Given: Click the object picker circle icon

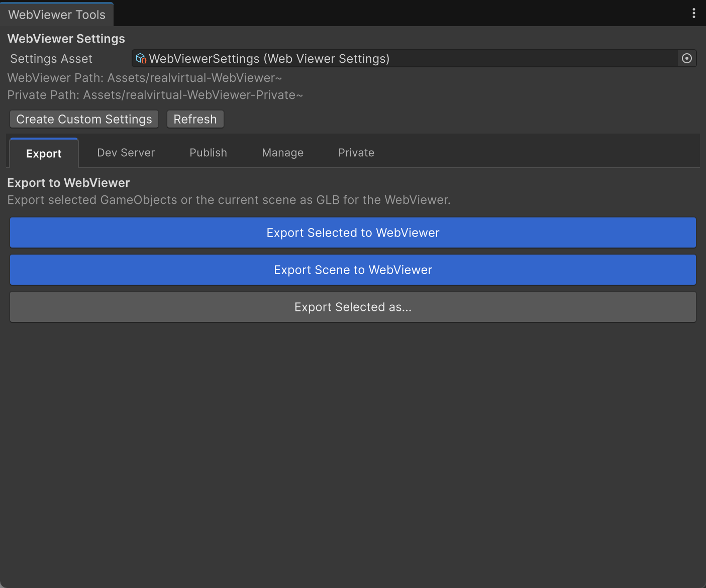Looking at the screenshot, I should [x=687, y=59].
